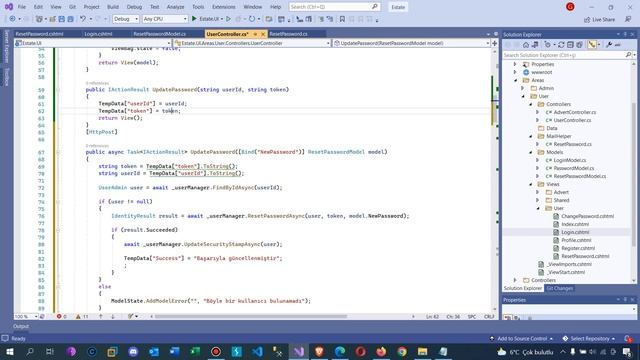Open the Any CPU platform dropdown

point(165,19)
